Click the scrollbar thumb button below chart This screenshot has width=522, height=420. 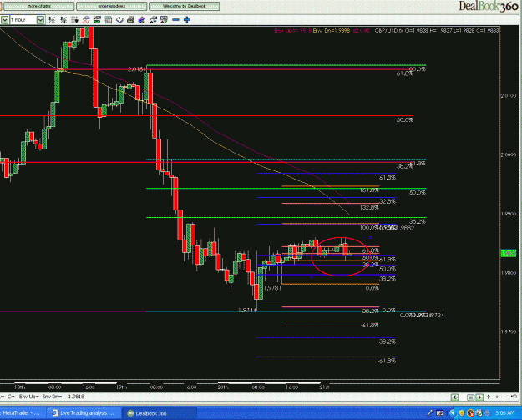pos(471,397)
